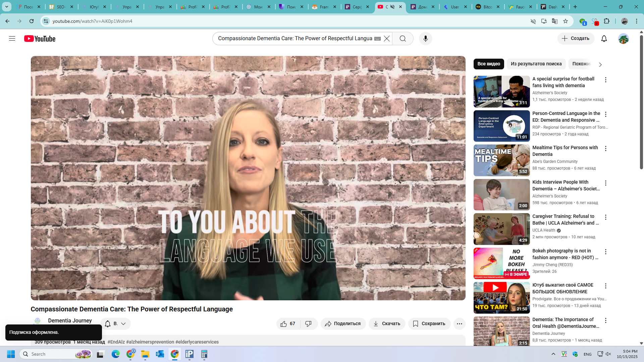Click the voice search microphone icon
Screen dimensions: 644x362
(425, 39)
